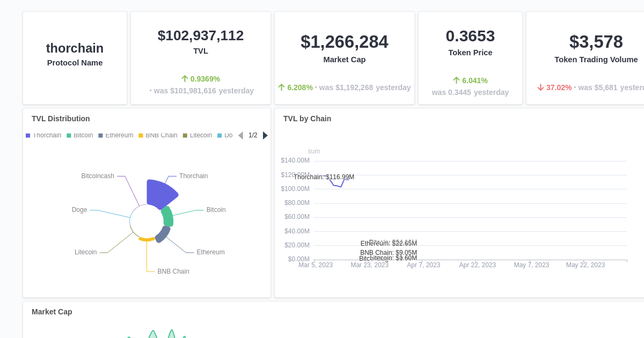Click the 'Token Trading Volume' card label
Viewport: 644px width, 338px height.
[x=596, y=60]
